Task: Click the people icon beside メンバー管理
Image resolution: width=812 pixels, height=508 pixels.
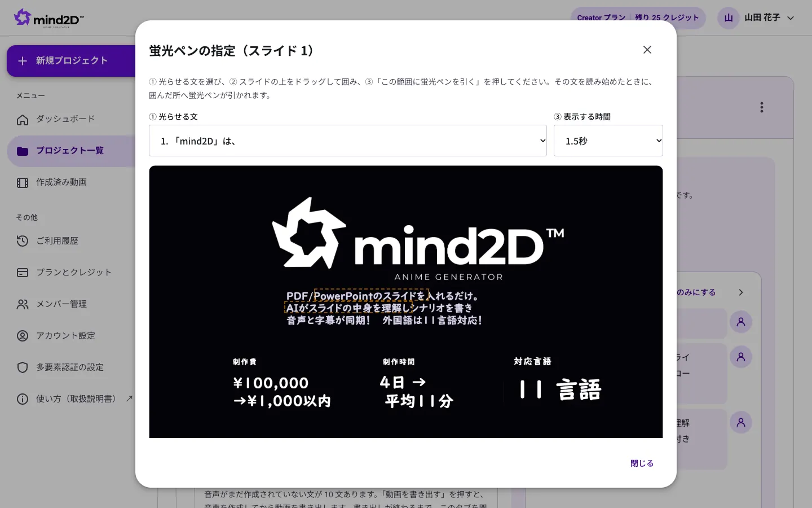Action: click(x=23, y=304)
